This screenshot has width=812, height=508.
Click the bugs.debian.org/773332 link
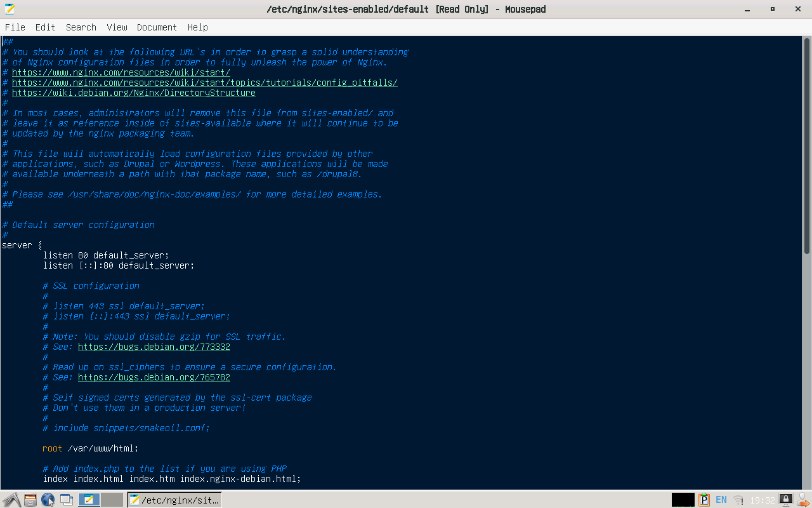[154, 347]
